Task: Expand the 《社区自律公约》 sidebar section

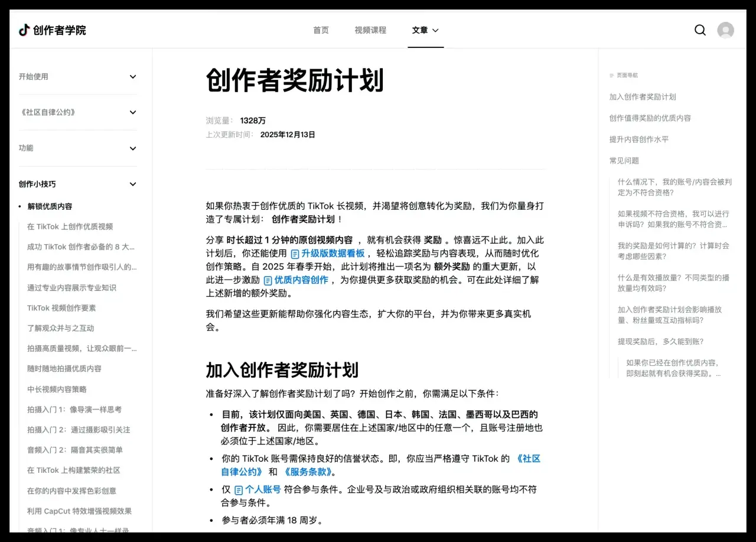Action: pyautogui.click(x=133, y=112)
